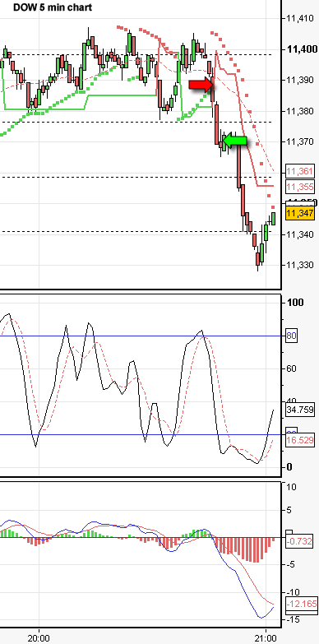Select the 34.759 stochastic value box
Viewport: 319px width, 644px height.
pos(300,410)
